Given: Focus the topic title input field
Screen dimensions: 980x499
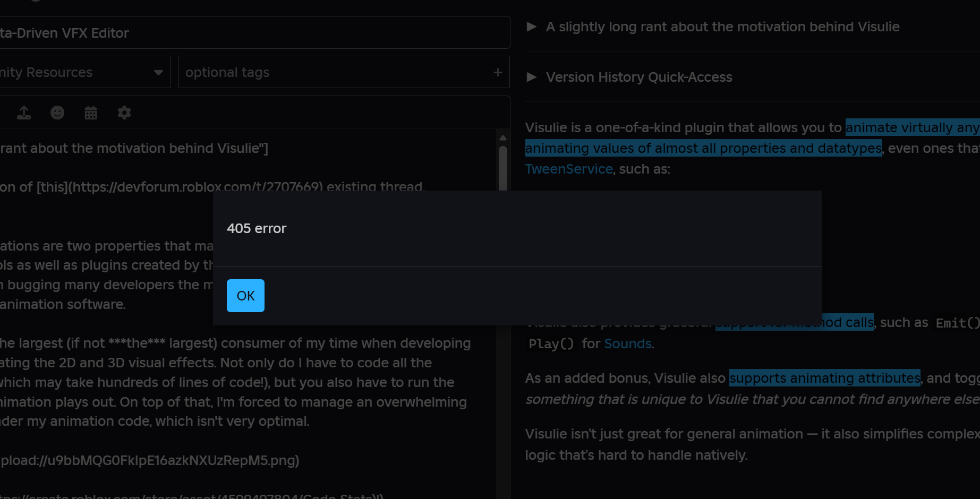Looking at the screenshot, I should pos(255,33).
